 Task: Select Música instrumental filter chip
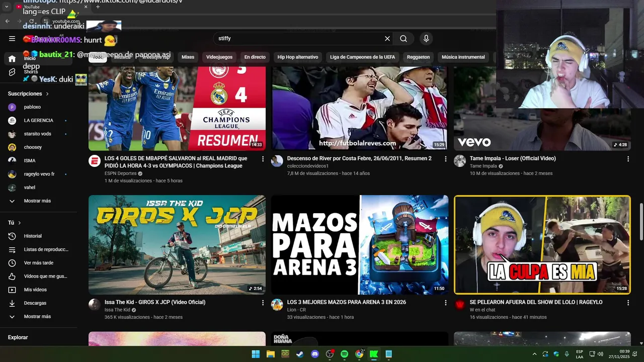coord(463,57)
